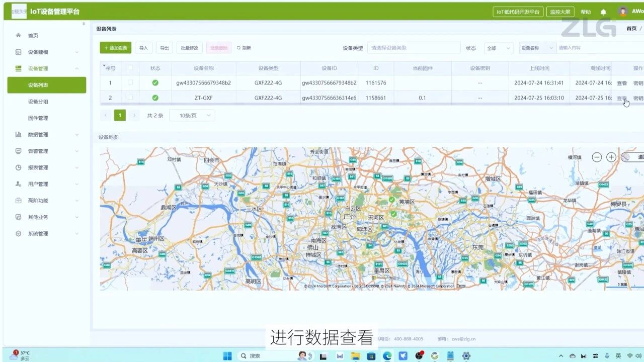Expand the 设备建模 sidebar menu
The height and width of the screenshot is (362, 644).
[x=46, y=52]
